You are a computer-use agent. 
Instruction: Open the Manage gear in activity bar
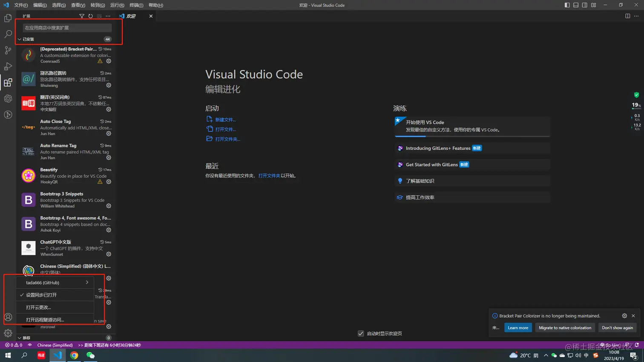coord(8,333)
